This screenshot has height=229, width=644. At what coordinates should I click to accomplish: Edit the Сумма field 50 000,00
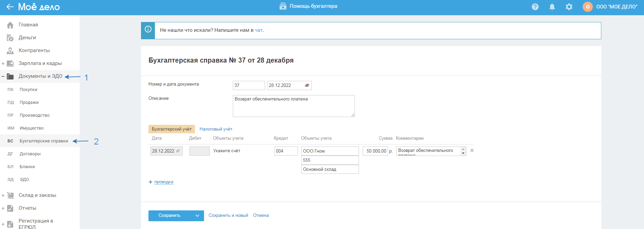tap(375, 151)
